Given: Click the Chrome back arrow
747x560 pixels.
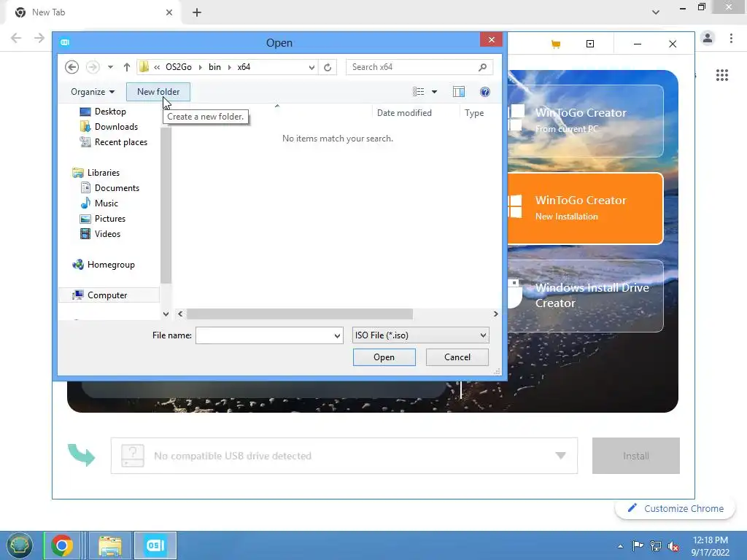Looking at the screenshot, I should [x=16, y=38].
